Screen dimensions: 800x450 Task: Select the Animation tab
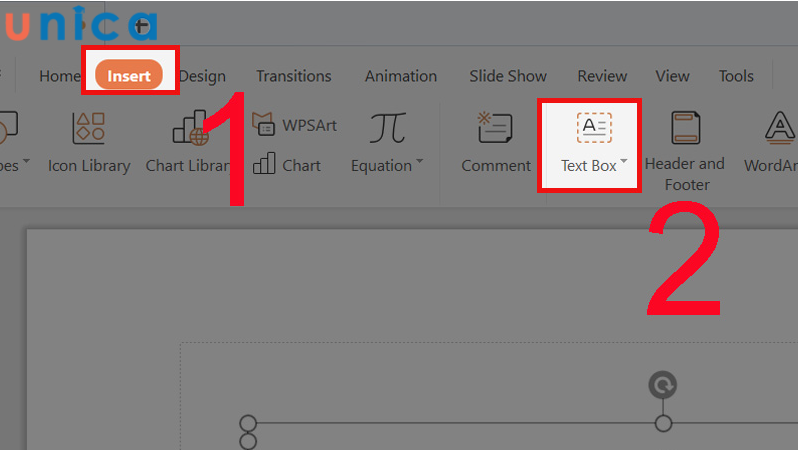[x=400, y=76]
